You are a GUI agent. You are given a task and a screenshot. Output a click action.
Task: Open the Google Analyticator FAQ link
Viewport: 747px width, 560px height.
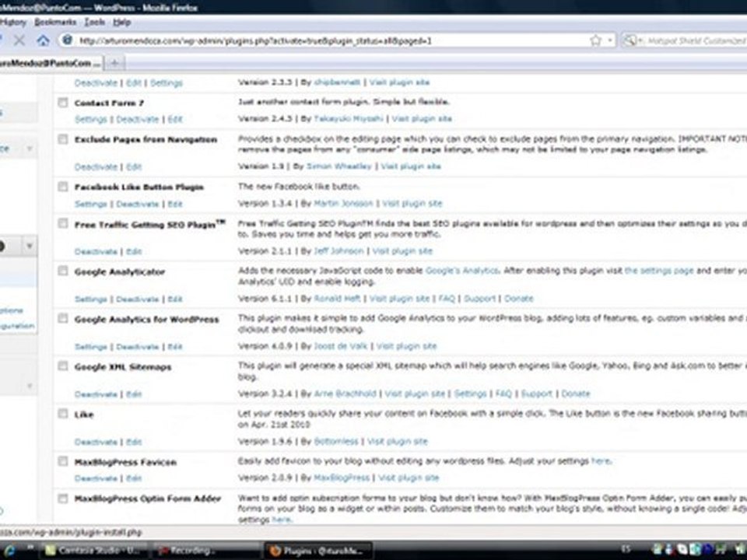point(447,299)
